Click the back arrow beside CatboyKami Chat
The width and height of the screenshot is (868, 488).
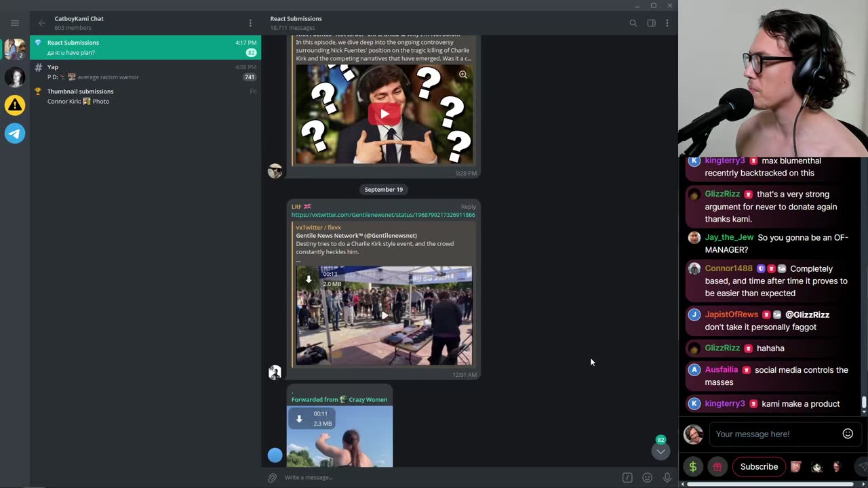point(42,23)
